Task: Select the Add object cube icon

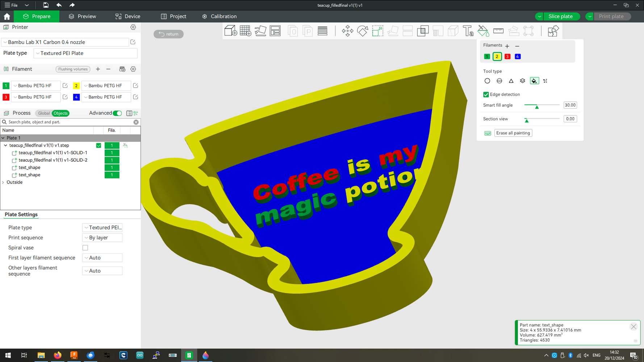Action: pos(231,31)
